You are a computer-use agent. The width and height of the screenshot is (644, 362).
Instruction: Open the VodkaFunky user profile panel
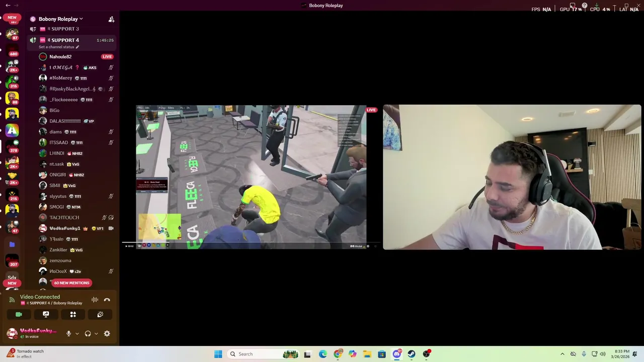pyautogui.click(x=33, y=333)
